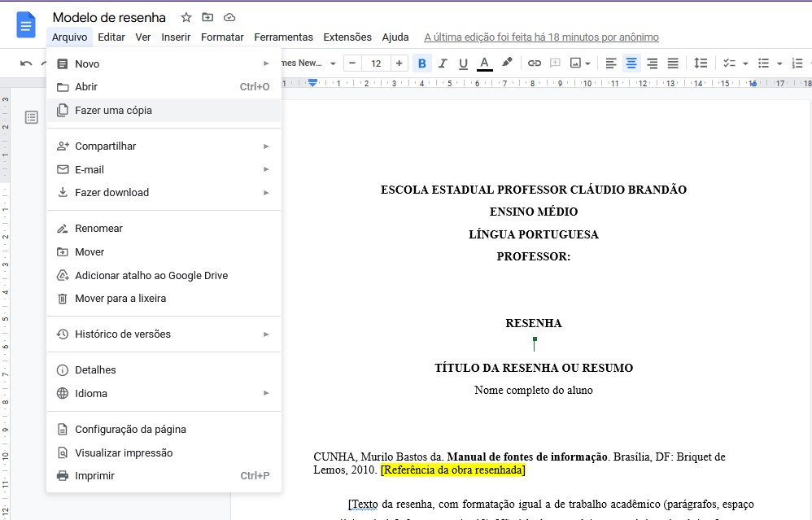The height and width of the screenshot is (520, 812).
Task: Open the Arquivo menu
Action: point(69,37)
